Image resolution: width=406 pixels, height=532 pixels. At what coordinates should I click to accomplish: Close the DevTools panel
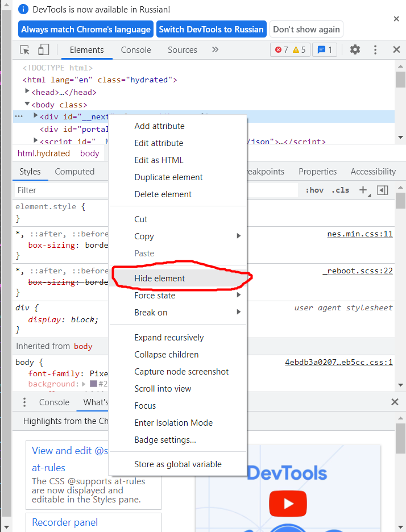[396, 50]
